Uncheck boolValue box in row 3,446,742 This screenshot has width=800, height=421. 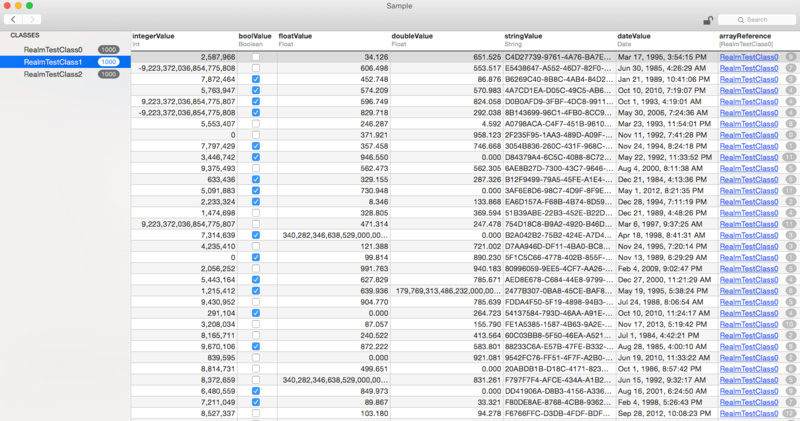click(x=256, y=157)
